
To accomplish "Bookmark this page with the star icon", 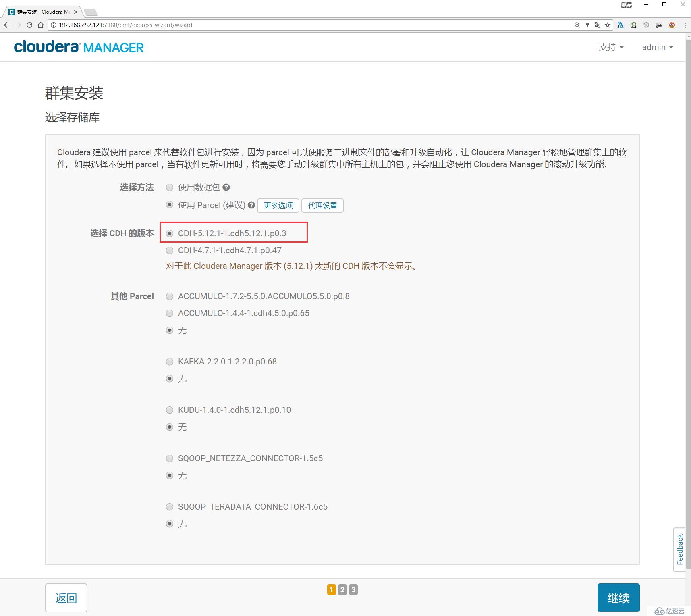I will tap(608, 25).
